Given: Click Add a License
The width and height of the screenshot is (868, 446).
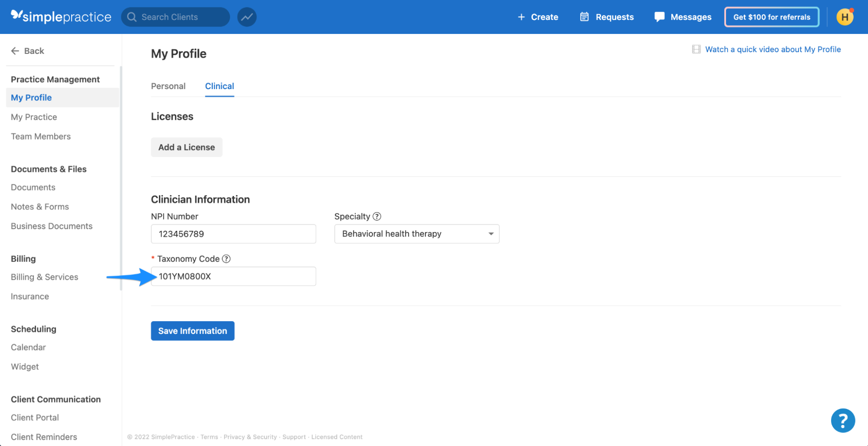Looking at the screenshot, I should [186, 147].
